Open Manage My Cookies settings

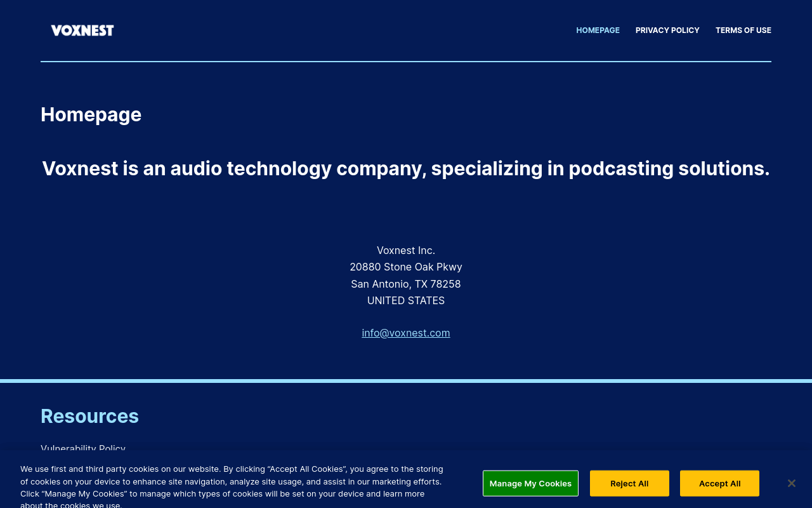pyautogui.click(x=530, y=483)
